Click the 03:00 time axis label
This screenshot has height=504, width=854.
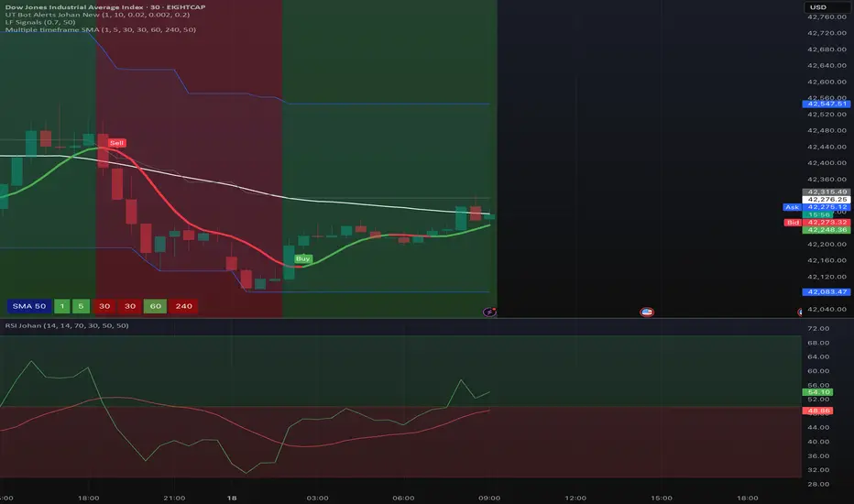pos(318,498)
